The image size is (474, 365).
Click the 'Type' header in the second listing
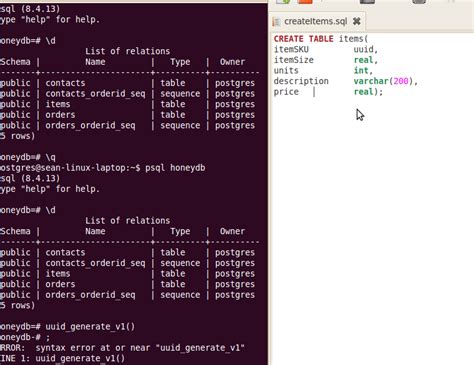[x=180, y=231]
